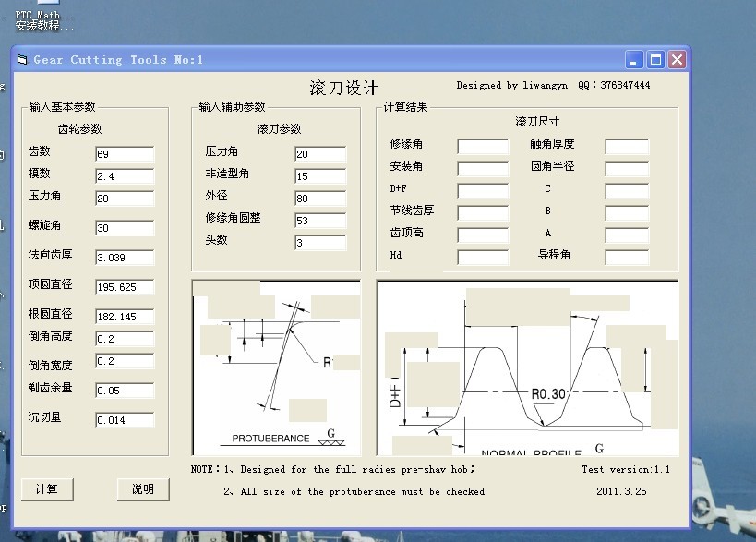
Task: Click the 安装角 result box
Action: (x=483, y=169)
